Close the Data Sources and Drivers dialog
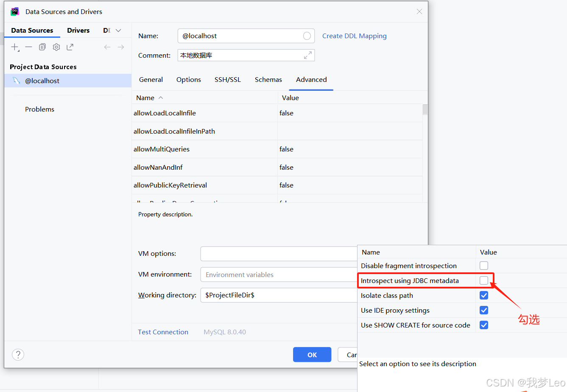567x392 pixels. (x=419, y=11)
